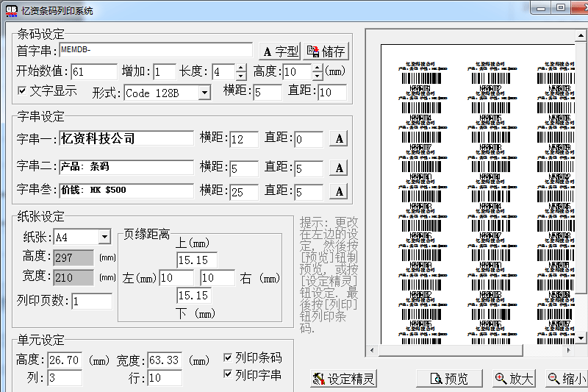The height and width of the screenshot is (392, 588).
Task: Edit 字串一 直距 field showing 0
Action: coord(309,140)
